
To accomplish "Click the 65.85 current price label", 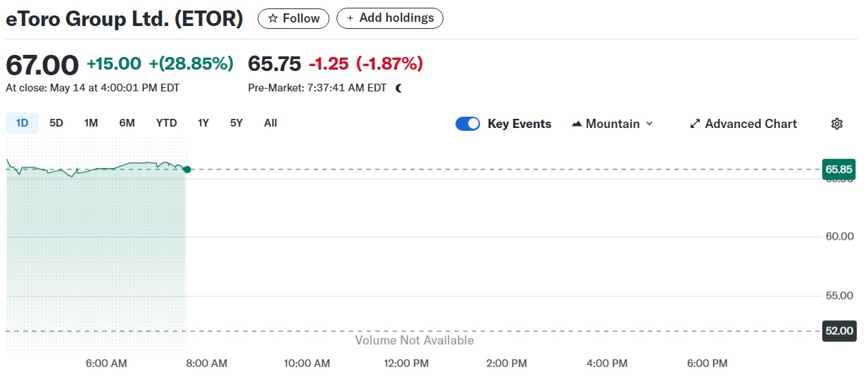I will point(839,169).
